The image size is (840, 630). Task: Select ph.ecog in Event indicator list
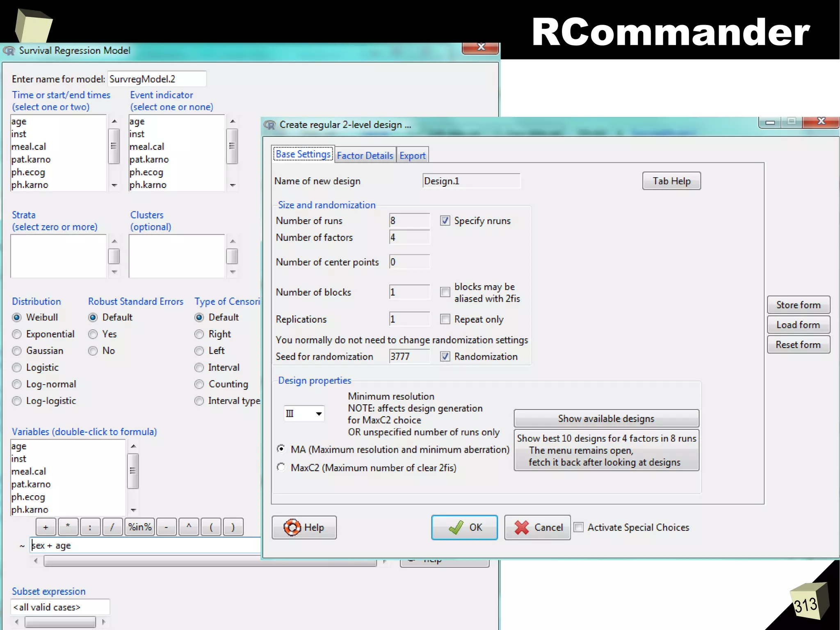pyautogui.click(x=176, y=172)
